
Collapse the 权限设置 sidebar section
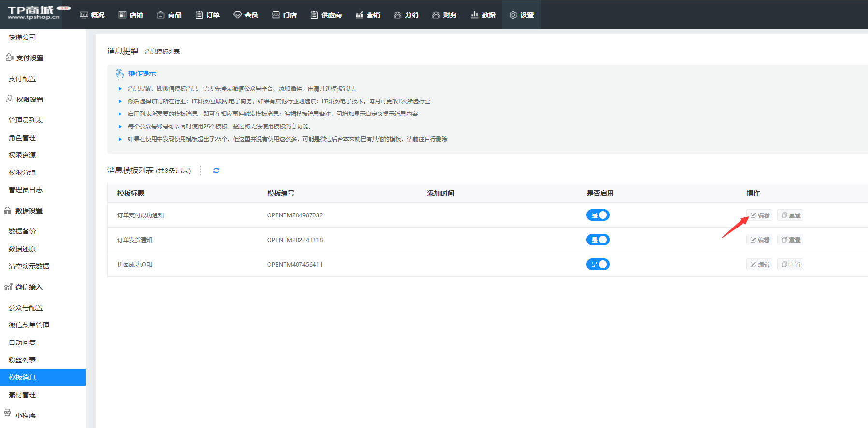coord(29,100)
